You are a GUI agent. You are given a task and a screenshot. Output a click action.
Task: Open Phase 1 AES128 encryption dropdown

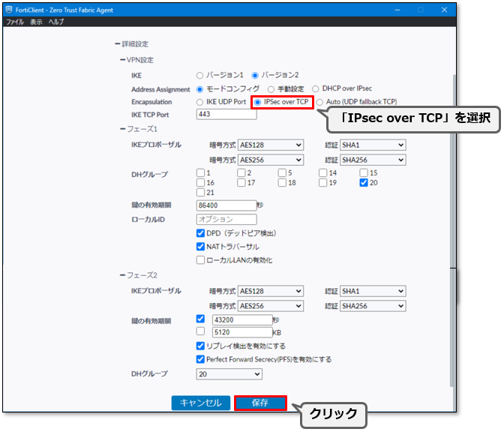pyautogui.click(x=270, y=145)
